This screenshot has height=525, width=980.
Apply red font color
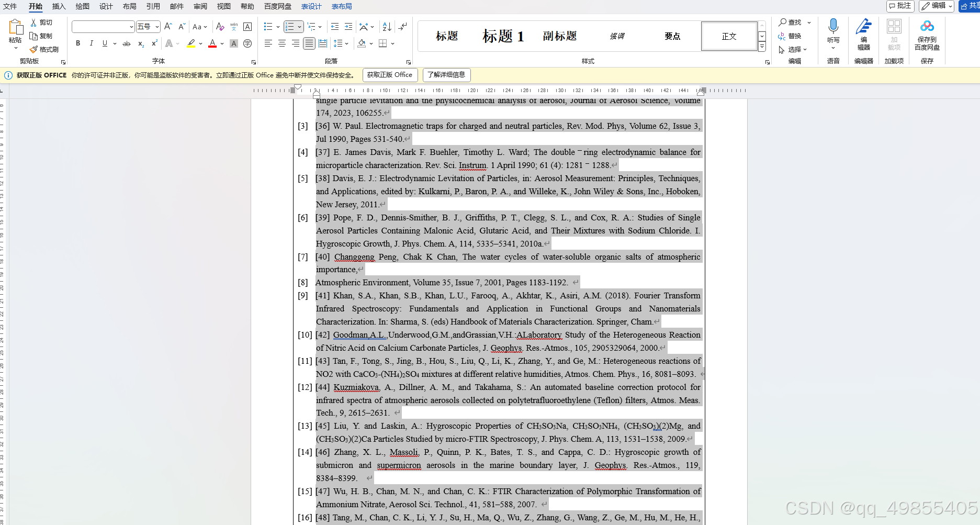coord(212,43)
